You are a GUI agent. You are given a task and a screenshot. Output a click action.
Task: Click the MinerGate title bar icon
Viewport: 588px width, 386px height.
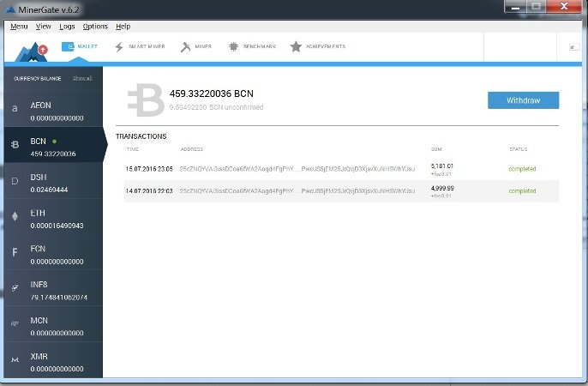point(10,9)
